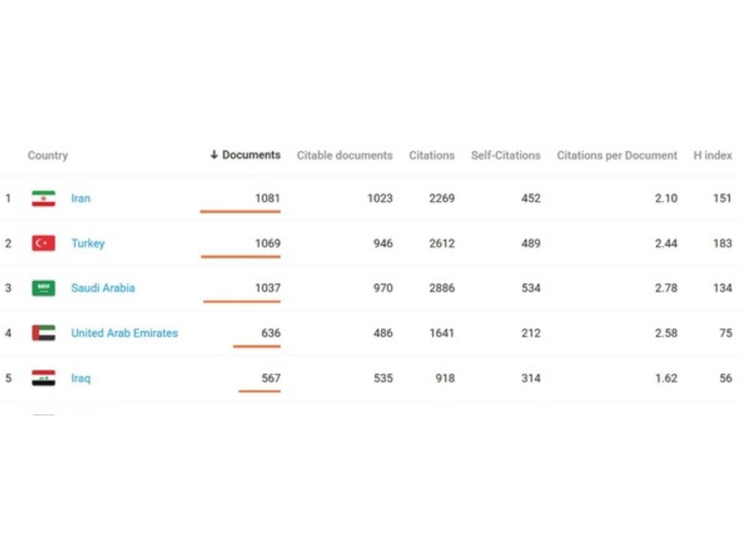Click the orange documents bar for Iran
Viewport: 747px width, 560px height.
click(240, 212)
